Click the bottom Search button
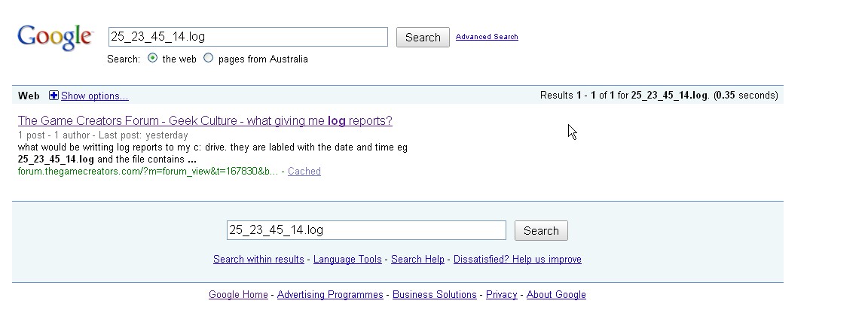This screenshot has width=868, height=322. [x=542, y=231]
